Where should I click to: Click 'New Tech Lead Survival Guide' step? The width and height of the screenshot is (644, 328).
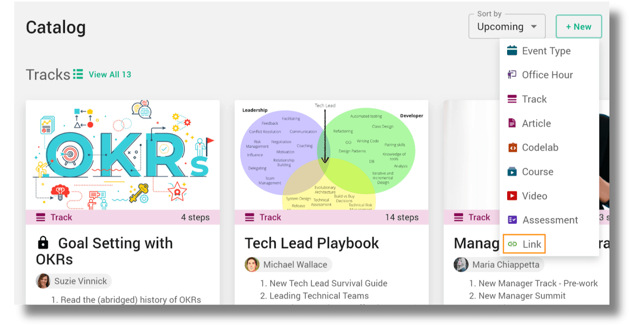click(328, 283)
